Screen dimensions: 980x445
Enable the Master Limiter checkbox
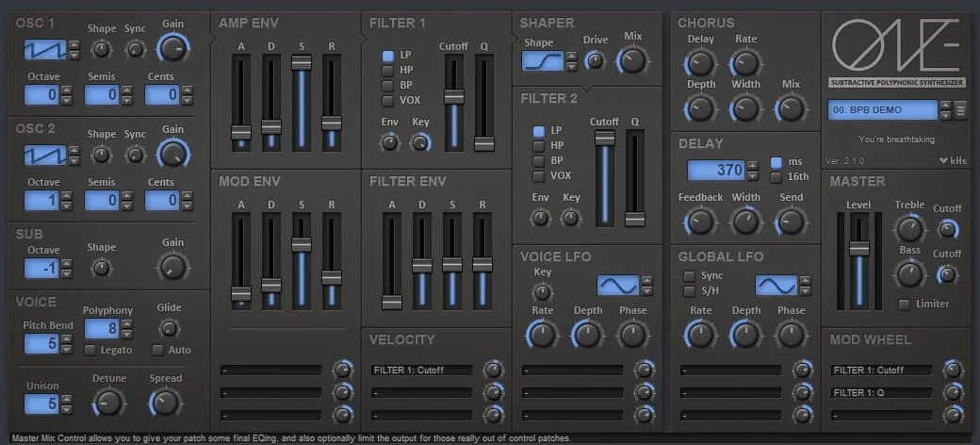point(905,304)
